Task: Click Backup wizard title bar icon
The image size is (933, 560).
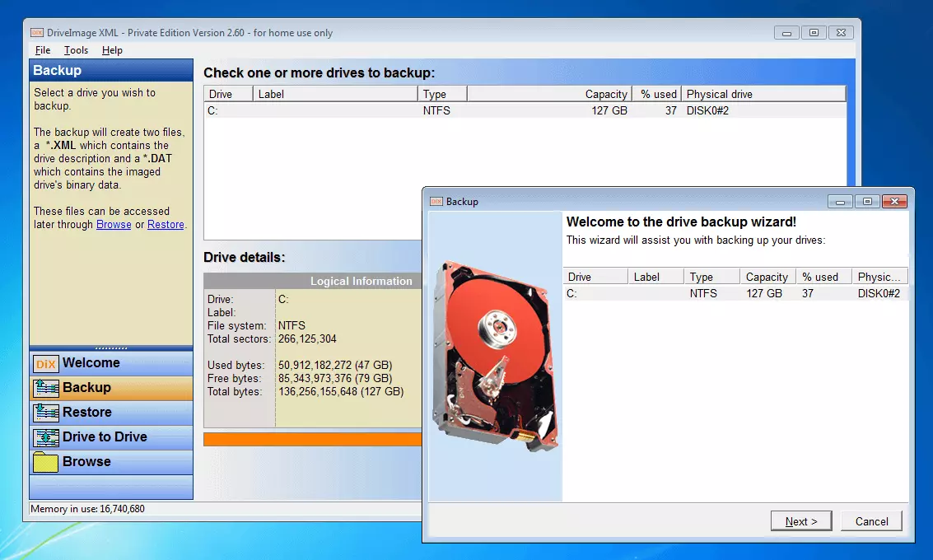Action: [436, 202]
